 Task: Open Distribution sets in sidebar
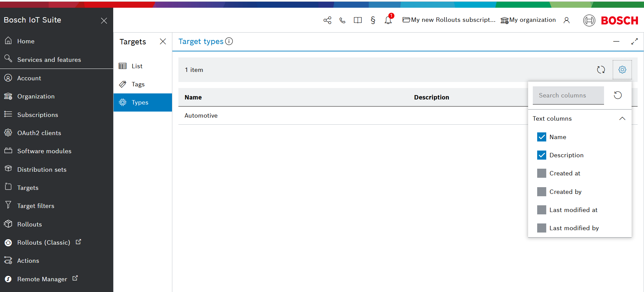coord(42,170)
